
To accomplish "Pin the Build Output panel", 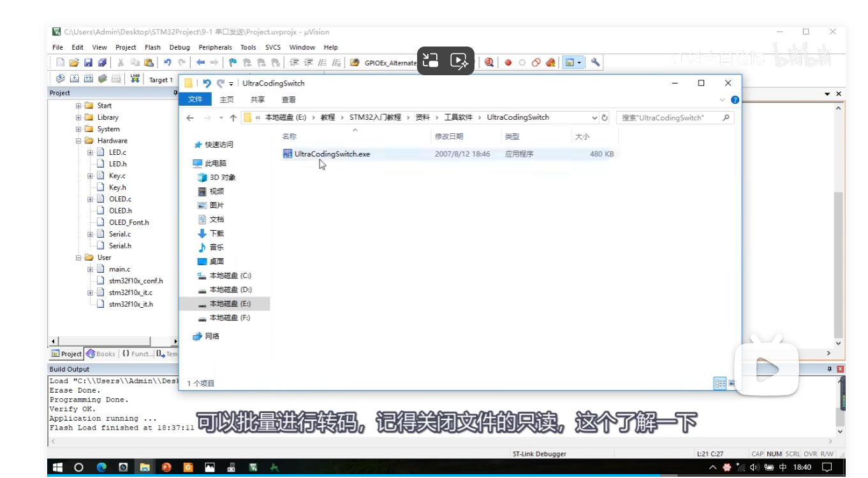I will coord(830,369).
